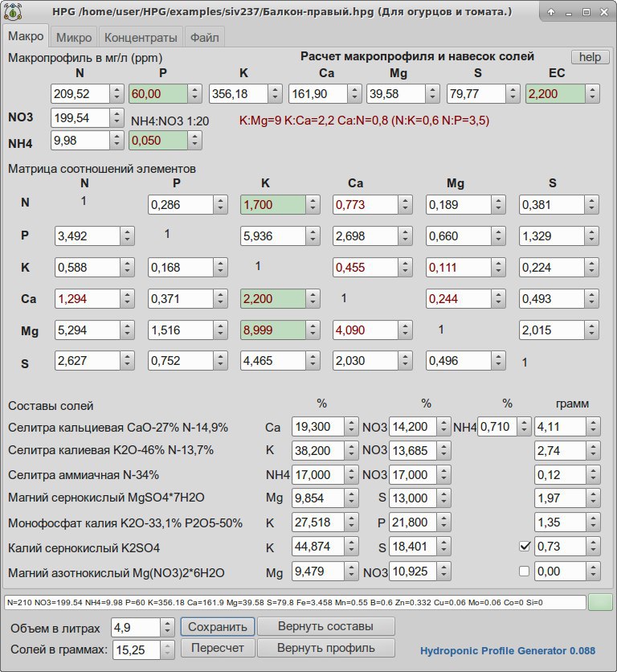The image size is (617, 672).
Task: Adjust the EC value spinner arrows
Action: coord(592,94)
